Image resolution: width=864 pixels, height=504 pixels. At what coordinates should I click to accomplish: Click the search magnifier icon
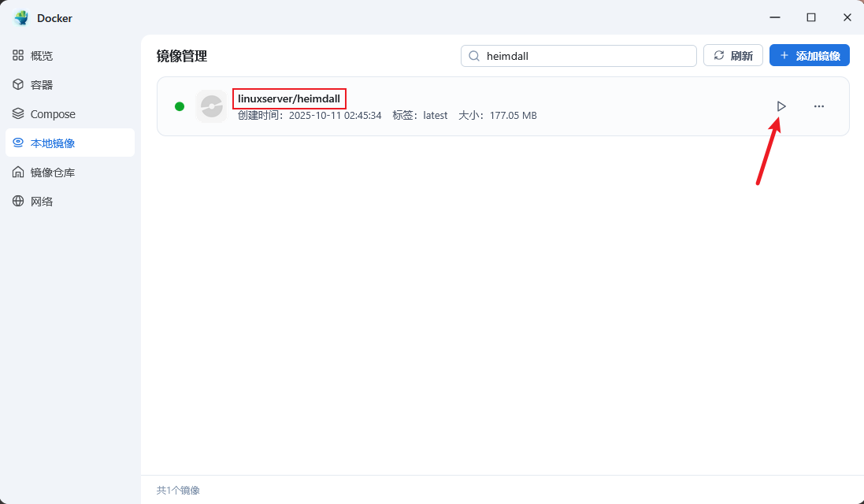click(474, 56)
